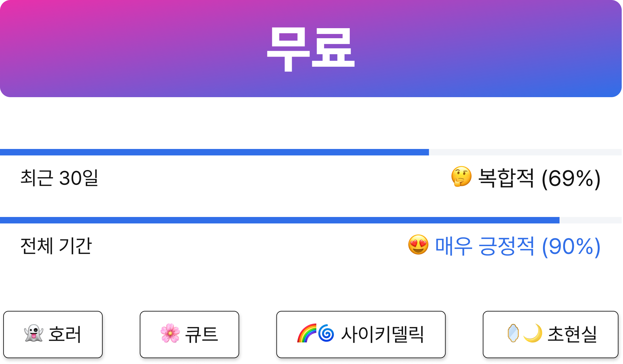Click the 매우 긍정적 (90%) review link
Viewport: 623px width, 364px height.
518,246
